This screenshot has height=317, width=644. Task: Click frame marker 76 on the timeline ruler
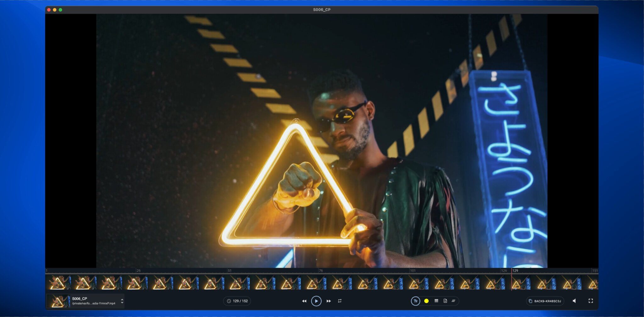pos(321,270)
